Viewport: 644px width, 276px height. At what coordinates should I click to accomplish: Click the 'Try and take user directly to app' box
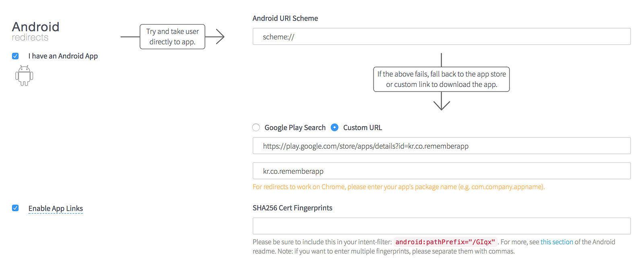[172, 37]
